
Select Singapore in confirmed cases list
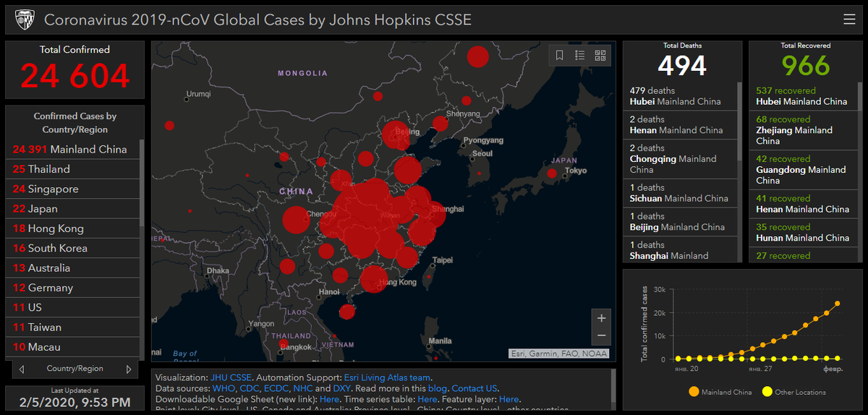click(x=72, y=189)
